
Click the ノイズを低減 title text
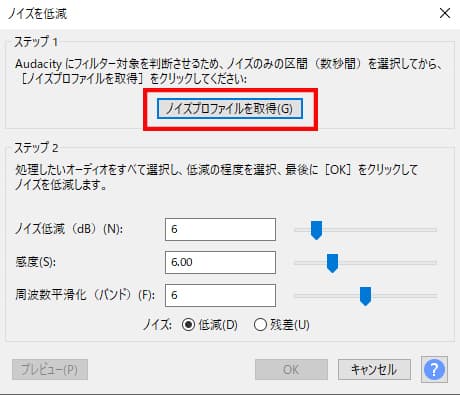click(37, 14)
